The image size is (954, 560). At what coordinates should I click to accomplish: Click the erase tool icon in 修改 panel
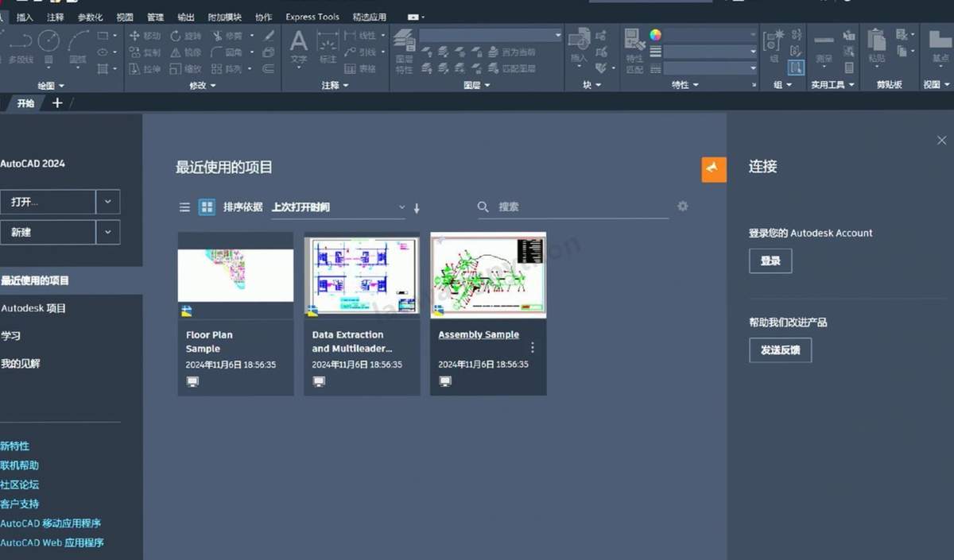269,36
